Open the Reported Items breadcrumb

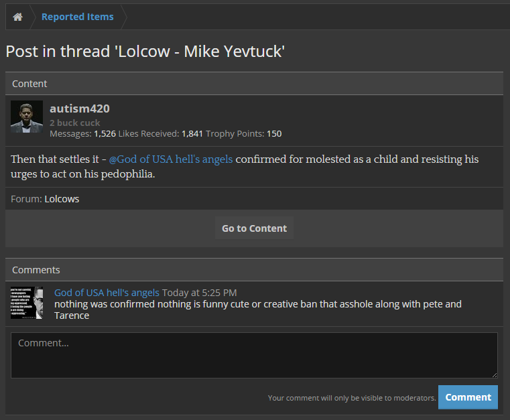click(x=78, y=17)
